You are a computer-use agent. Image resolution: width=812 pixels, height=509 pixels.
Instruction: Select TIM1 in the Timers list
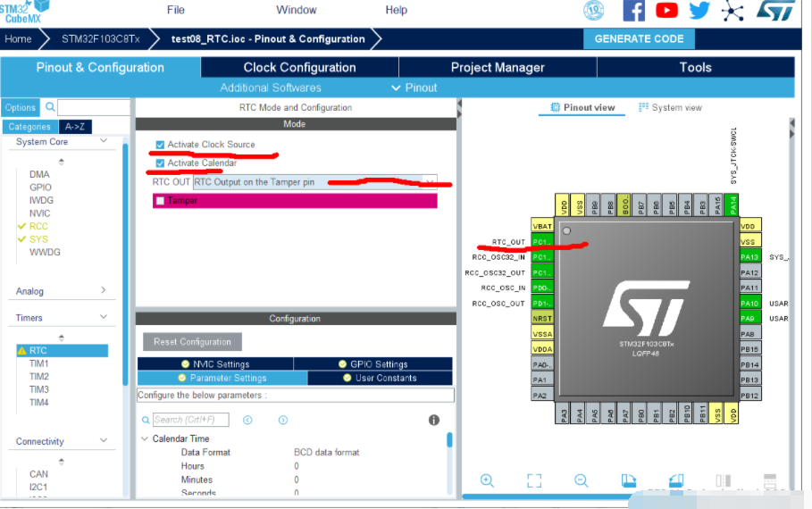click(38, 363)
